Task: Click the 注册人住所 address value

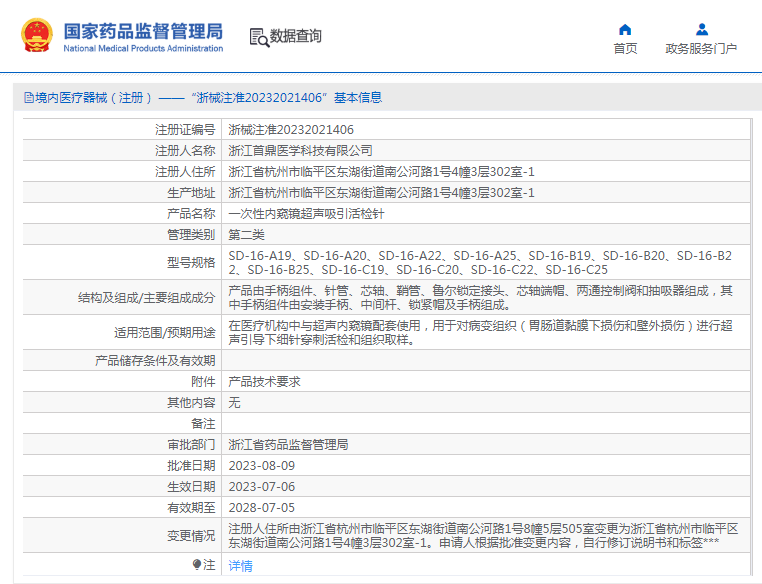Action: pos(381,172)
